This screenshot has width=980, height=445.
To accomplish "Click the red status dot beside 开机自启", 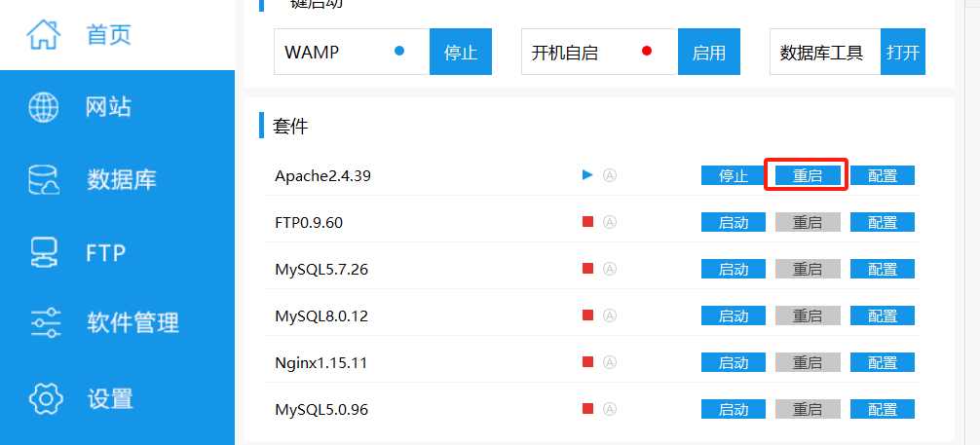I will point(647,52).
